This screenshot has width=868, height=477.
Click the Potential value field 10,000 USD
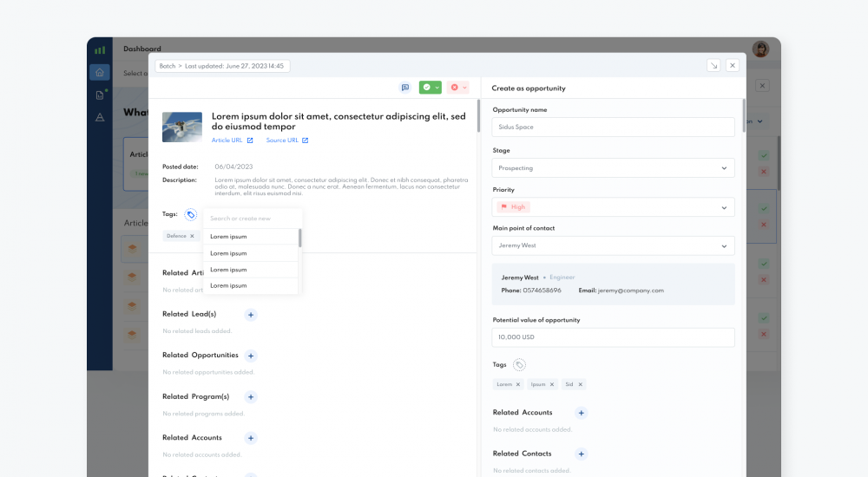pyautogui.click(x=614, y=337)
